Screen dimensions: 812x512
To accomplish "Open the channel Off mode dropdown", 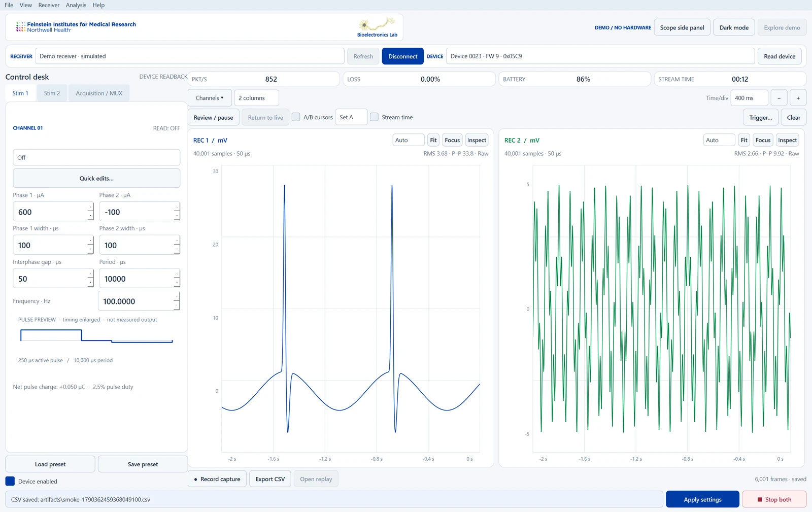I will tap(96, 157).
